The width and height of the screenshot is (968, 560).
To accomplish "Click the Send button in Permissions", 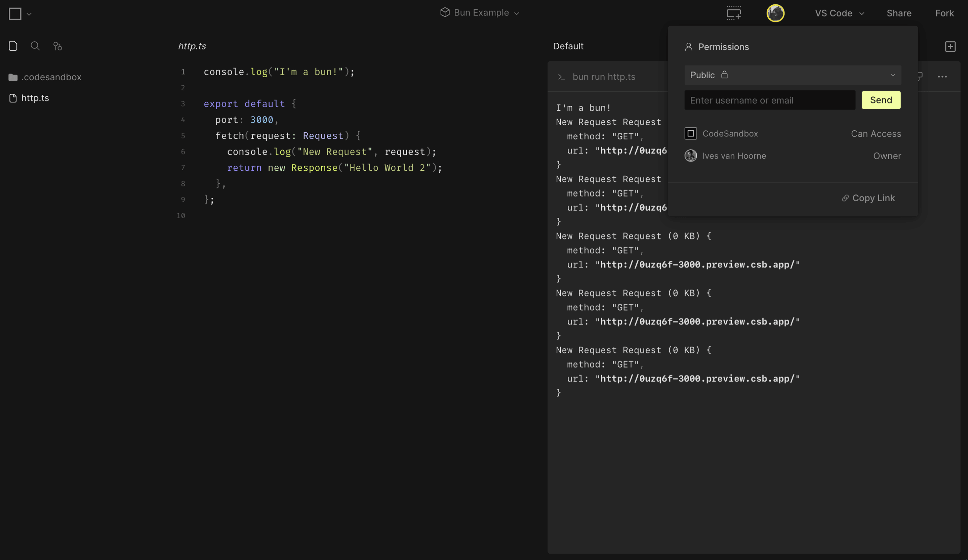I will (881, 100).
